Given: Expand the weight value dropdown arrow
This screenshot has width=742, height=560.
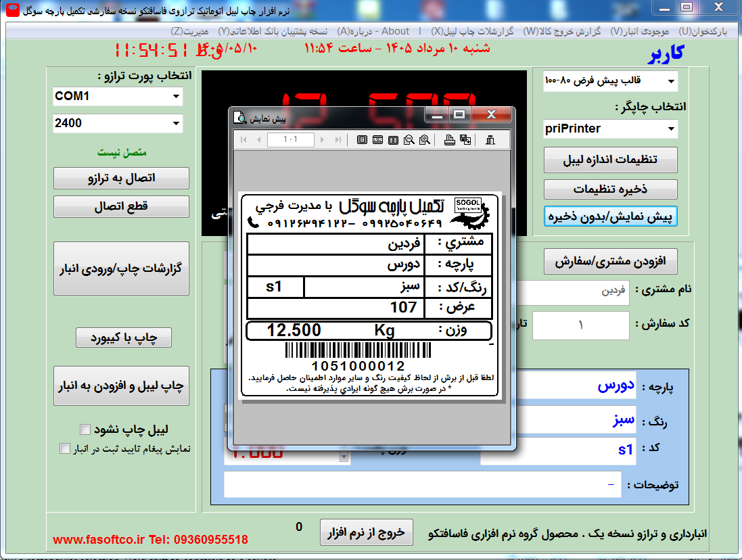Looking at the screenshot, I should (344, 457).
